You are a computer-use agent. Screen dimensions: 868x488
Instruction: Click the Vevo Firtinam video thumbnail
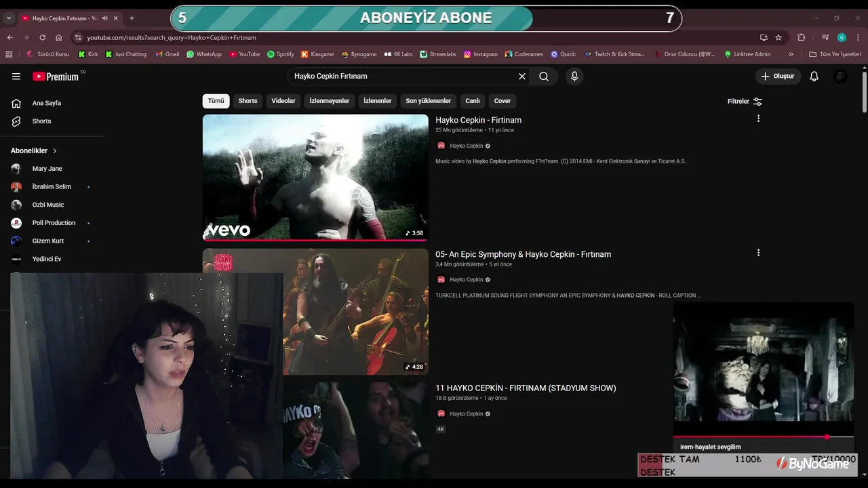(315, 178)
